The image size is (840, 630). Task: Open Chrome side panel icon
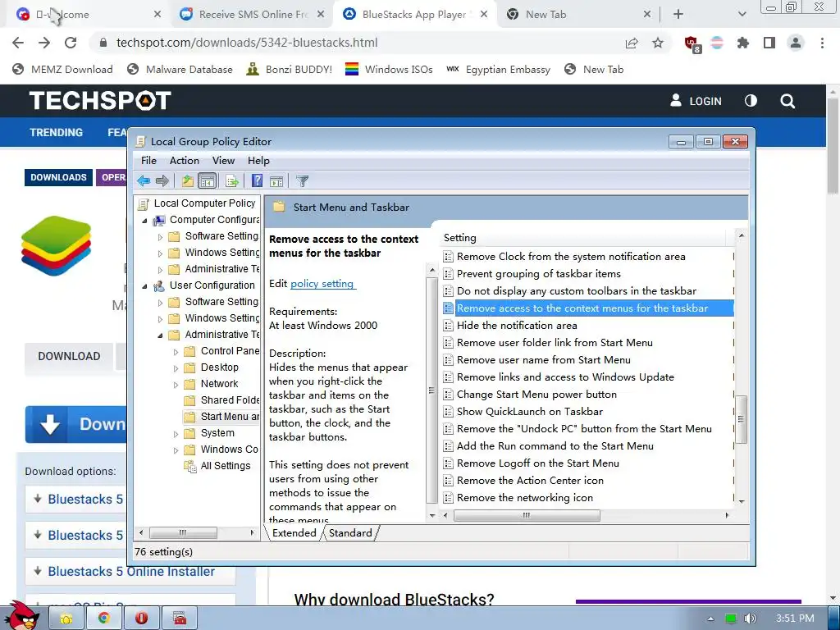click(x=769, y=43)
